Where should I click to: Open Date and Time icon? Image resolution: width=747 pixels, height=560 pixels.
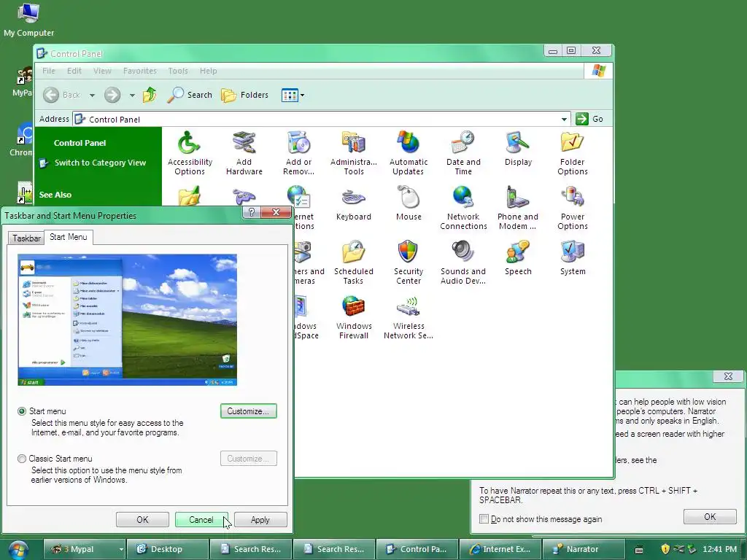tap(463, 153)
